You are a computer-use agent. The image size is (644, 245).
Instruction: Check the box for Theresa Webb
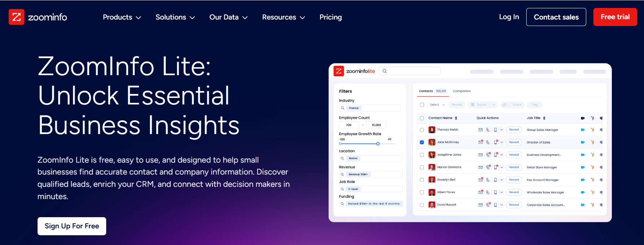coord(422,130)
